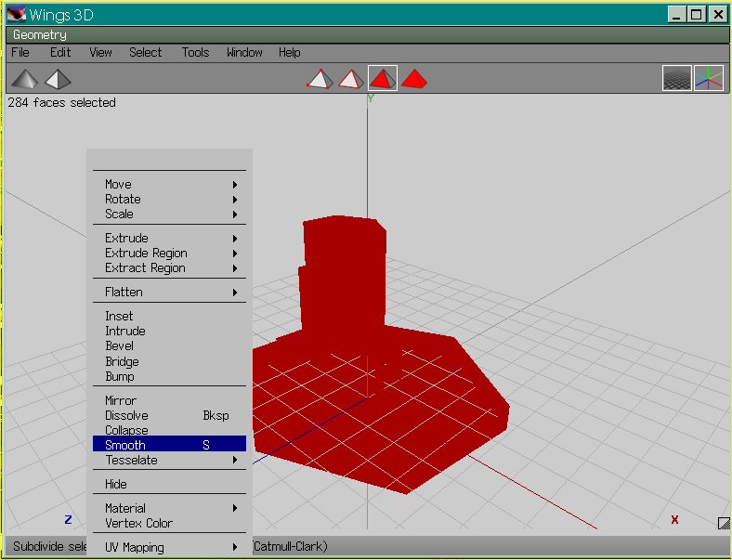Toggle the ground plane grid icon
Image resolution: width=732 pixels, height=560 pixels.
point(676,79)
